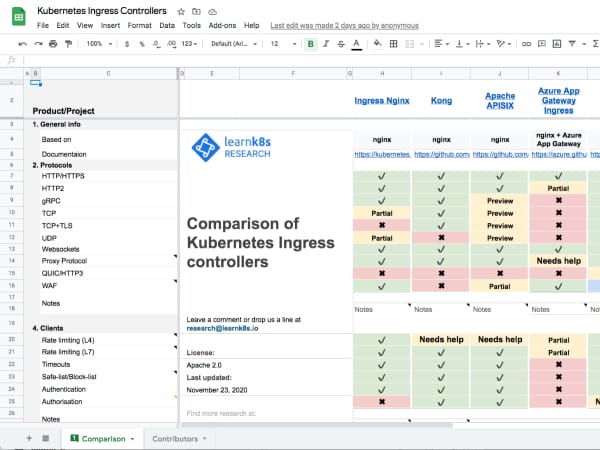Star the Kubernetes Ingress Controllers document
600x450 pixels.
(181, 12)
